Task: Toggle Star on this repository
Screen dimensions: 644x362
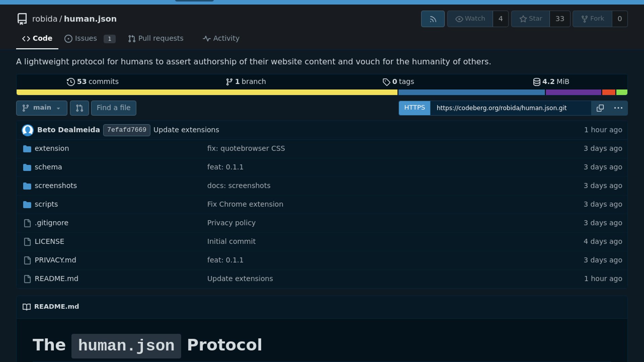Action: click(x=531, y=19)
